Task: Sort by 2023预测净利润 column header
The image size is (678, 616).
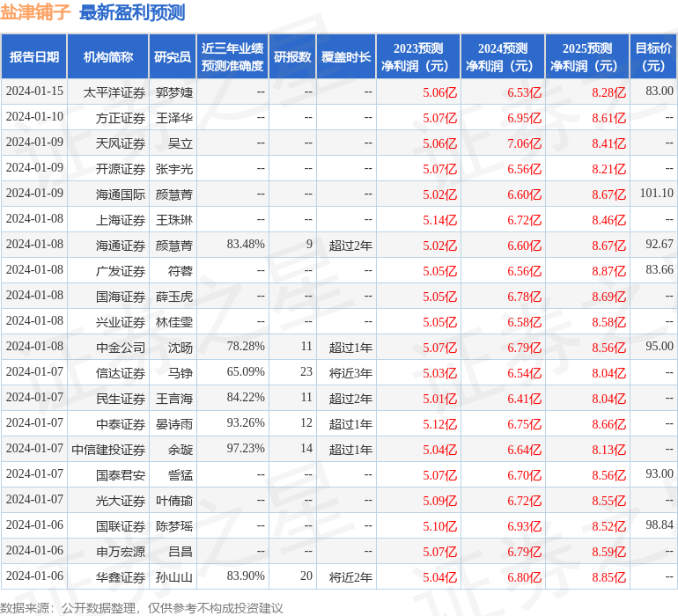Action: coord(417,57)
